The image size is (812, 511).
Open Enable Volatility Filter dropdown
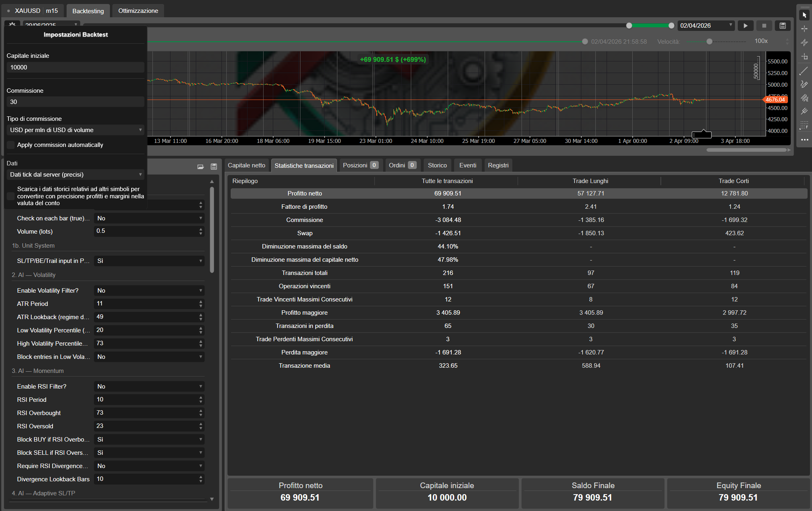pyautogui.click(x=149, y=291)
